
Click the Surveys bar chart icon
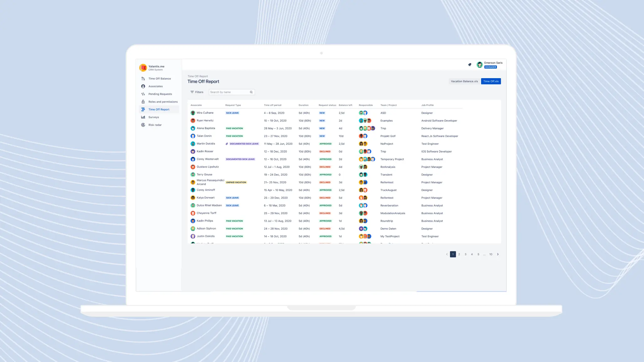pos(143,117)
